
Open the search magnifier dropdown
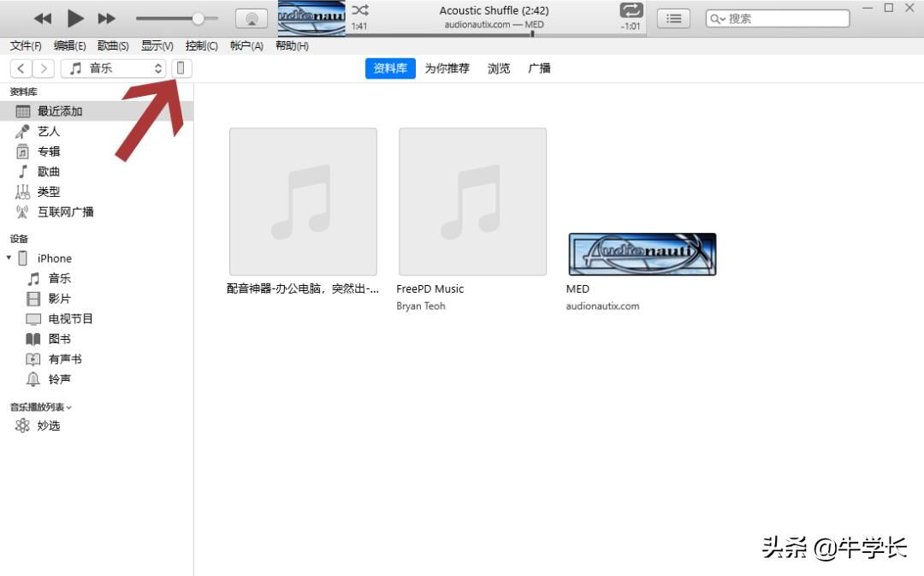point(717,19)
